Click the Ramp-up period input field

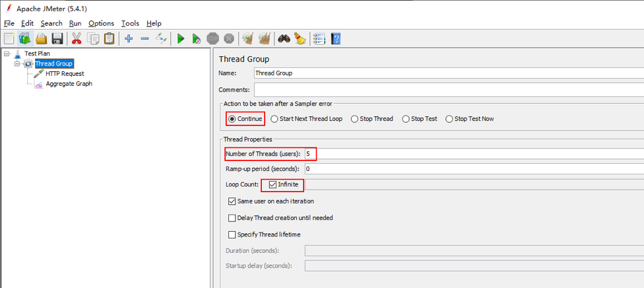(x=474, y=168)
